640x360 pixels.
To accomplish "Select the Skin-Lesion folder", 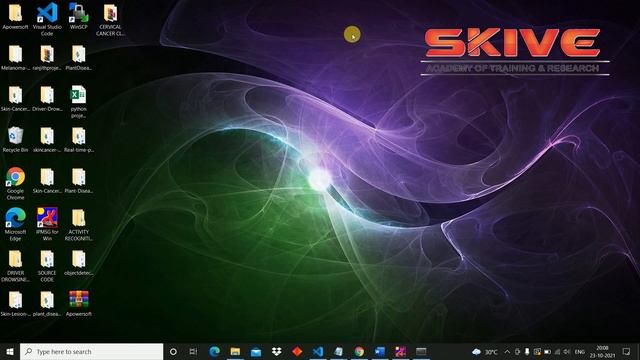I will click(16, 303).
